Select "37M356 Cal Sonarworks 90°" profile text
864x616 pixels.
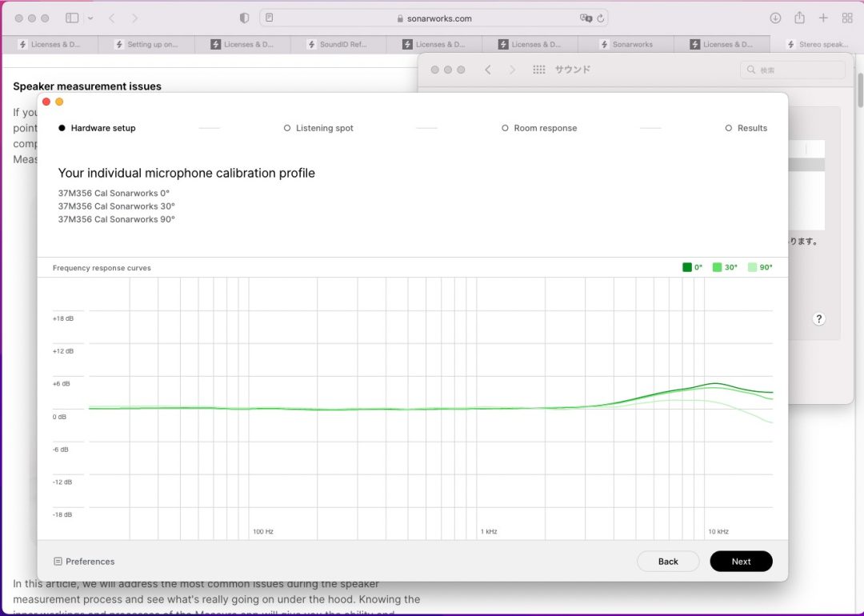[117, 219]
